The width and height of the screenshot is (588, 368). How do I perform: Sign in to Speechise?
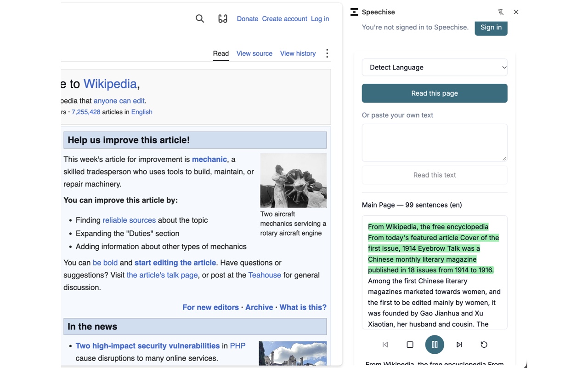pos(491,28)
